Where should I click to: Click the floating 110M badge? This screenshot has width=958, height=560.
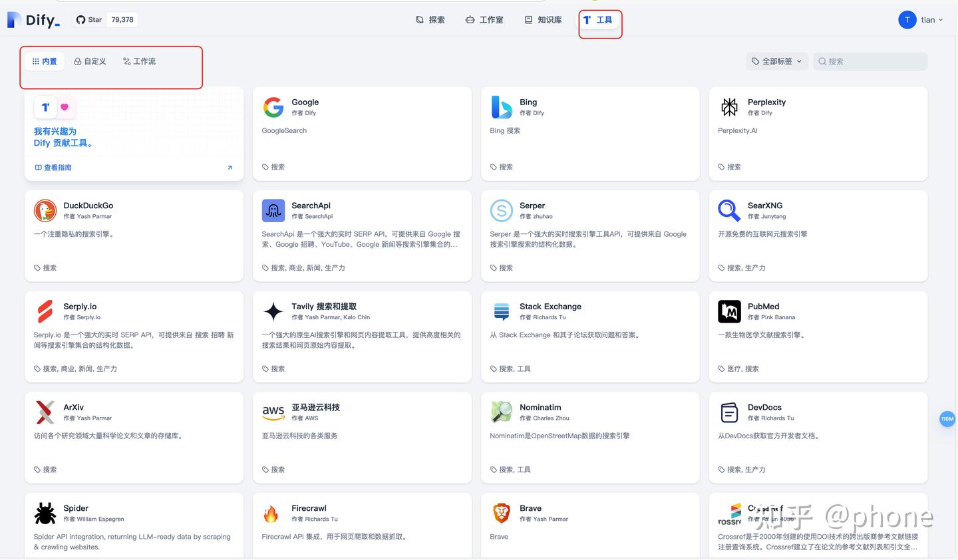point(947,419)
